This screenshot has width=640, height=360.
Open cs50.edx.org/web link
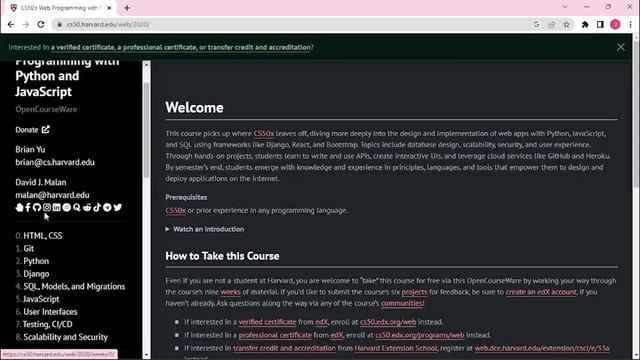pos(388,322)
